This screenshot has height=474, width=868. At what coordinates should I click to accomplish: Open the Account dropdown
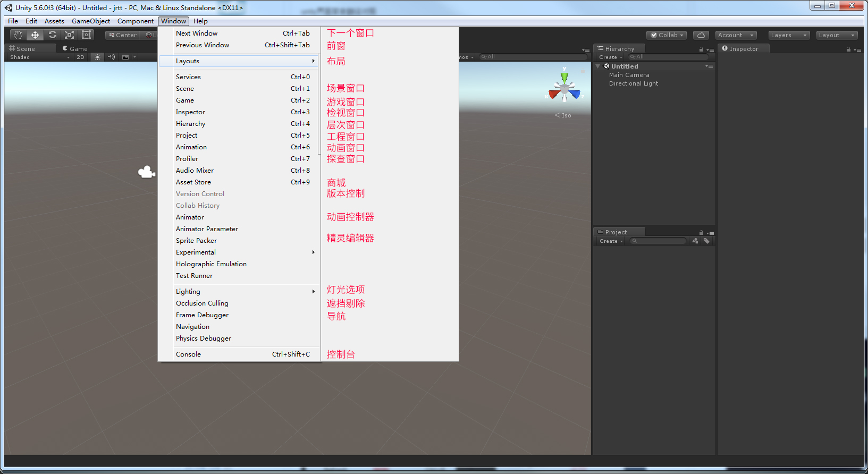[x=736, y=35]
